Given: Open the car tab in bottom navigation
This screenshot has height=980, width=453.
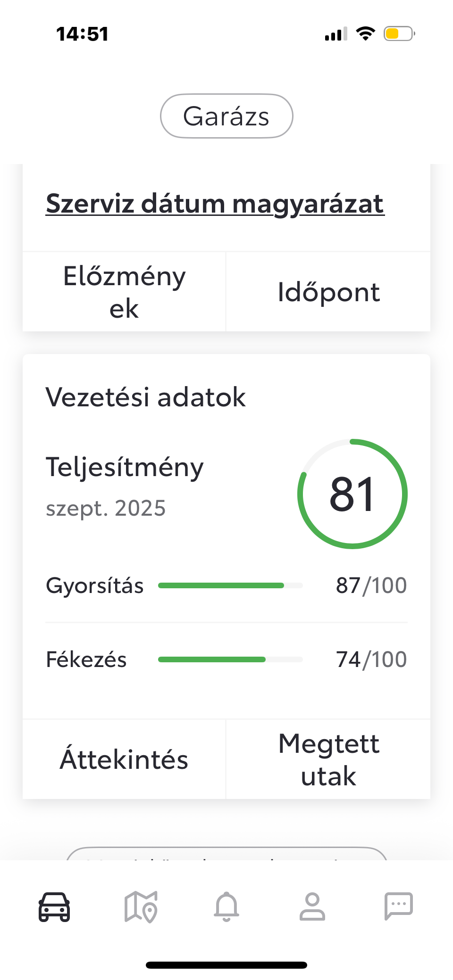Looking at the screenshot, I should (x=54, y=906).
